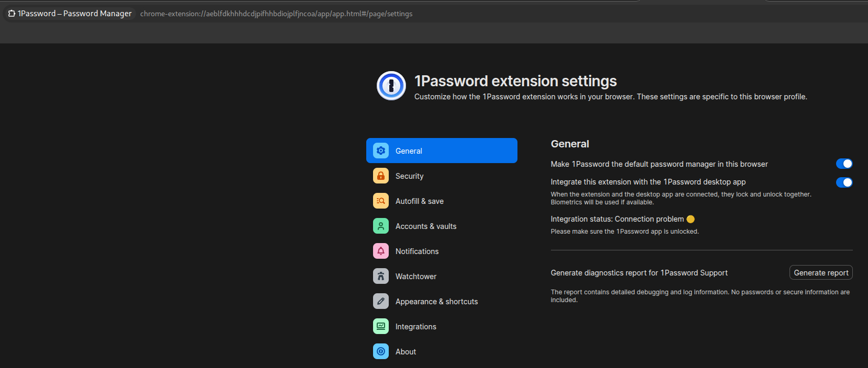Click the Appearance & shortcuts pencil icon
Viewport: 868px width, 368px height.
(x=381, y=301)
